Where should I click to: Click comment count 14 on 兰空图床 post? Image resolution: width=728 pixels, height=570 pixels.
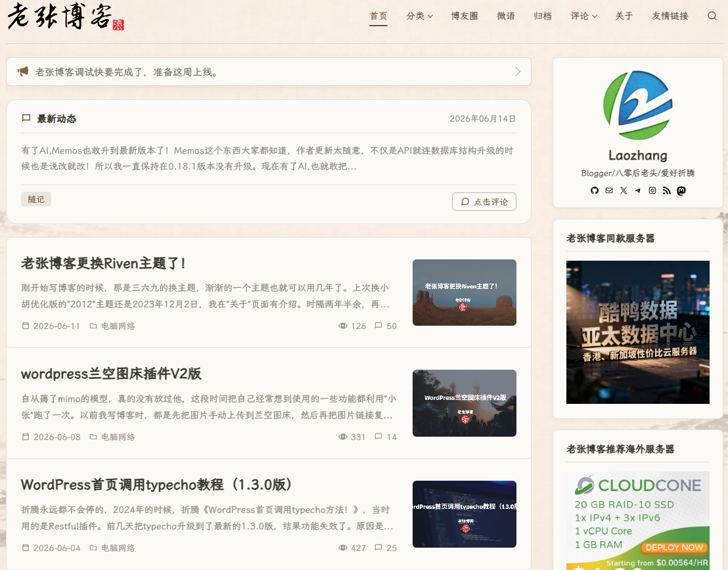(386, 437)
